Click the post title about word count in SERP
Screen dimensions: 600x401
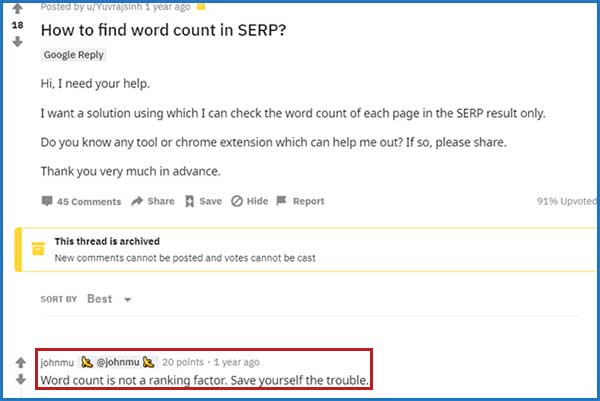pos(163,30)
